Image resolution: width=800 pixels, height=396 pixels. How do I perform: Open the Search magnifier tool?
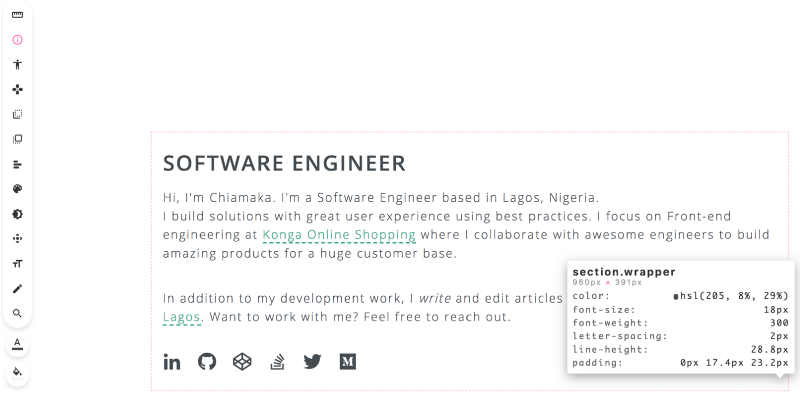(17, 313)
